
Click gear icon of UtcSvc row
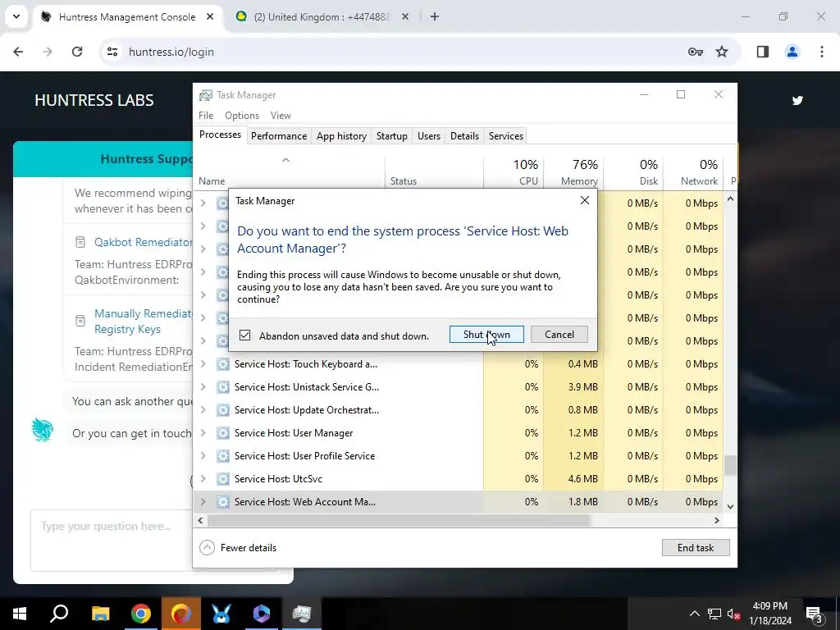(x=223, y=479)
